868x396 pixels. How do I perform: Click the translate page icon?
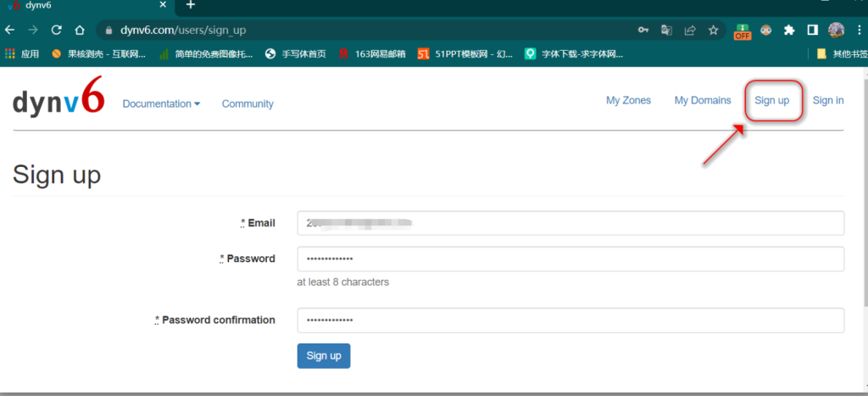pyautogui.click(x=666, y=30)
